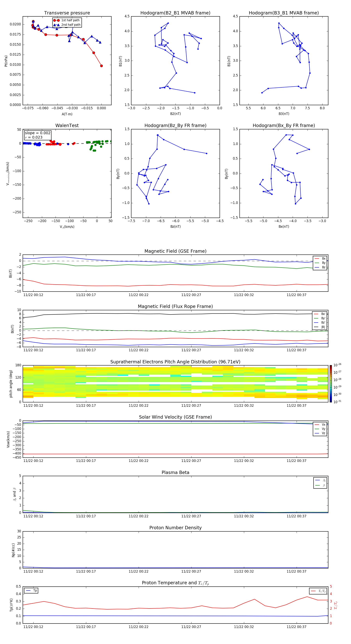351x644 pixels.
Task: Click the Magnetic Field (GSE Frame) title
Action: coord(175,251)
